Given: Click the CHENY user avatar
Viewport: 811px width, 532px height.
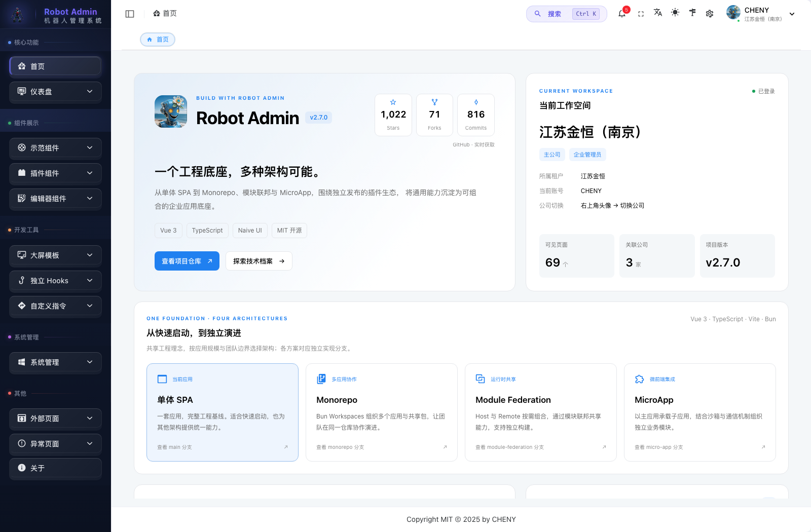Looking at the screenshot, I should (733, 13).
